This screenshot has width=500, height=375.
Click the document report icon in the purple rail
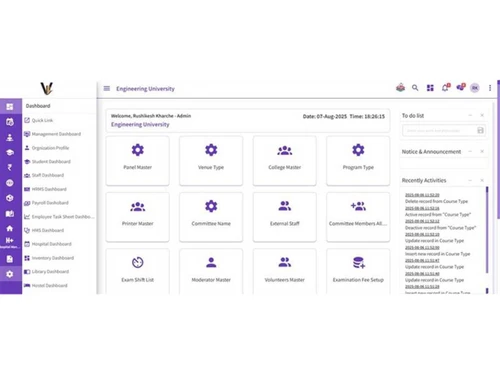[10, 259]
